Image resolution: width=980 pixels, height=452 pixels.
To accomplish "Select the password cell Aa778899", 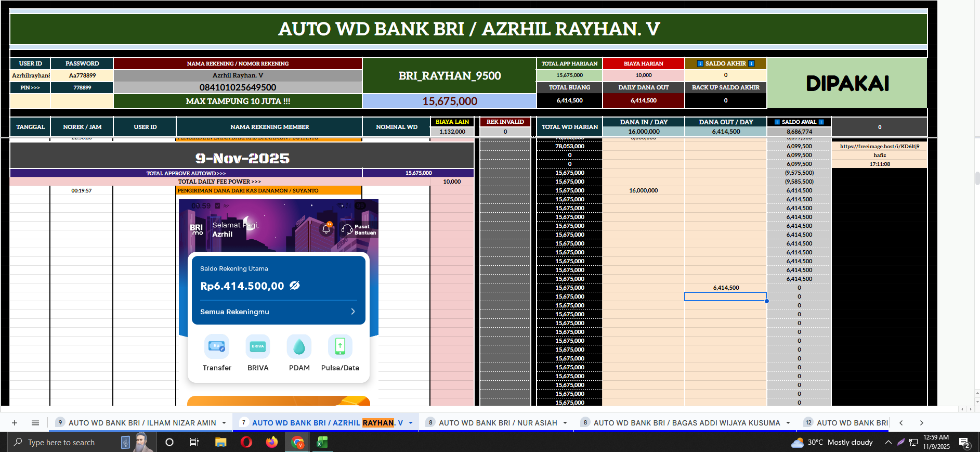I will coord(82,75).
